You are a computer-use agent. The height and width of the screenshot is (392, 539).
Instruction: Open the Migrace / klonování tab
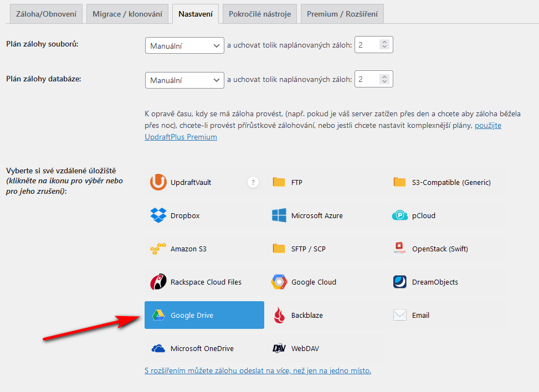click(127, 14)
